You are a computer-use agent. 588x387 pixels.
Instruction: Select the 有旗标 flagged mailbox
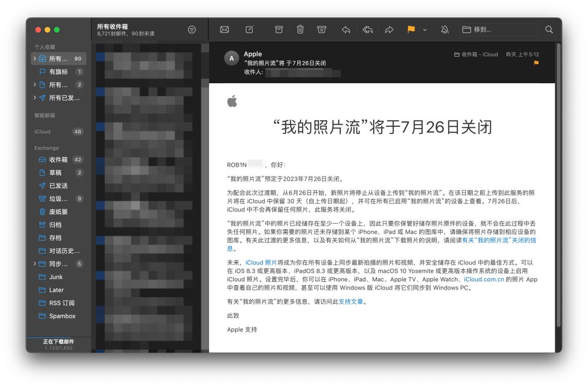click(58, 72)
